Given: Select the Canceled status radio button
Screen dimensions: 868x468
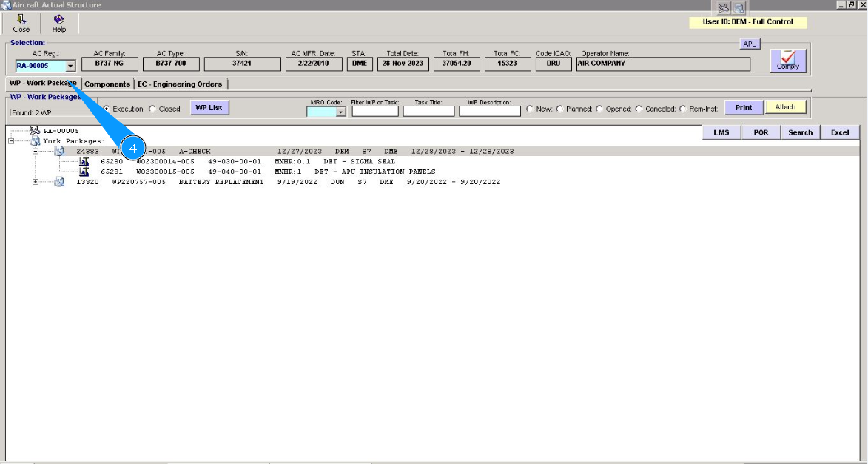Looking at the screenshot, I should tap(639, 109).
